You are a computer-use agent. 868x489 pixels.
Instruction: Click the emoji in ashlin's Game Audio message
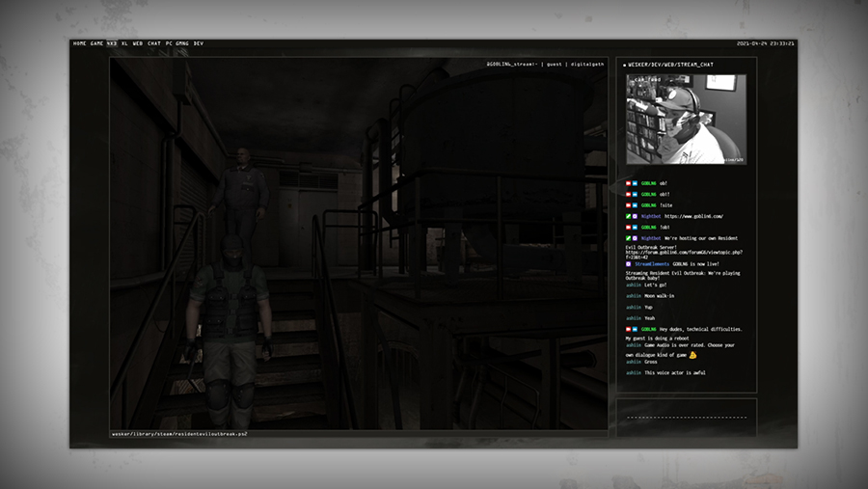[692, 355]
